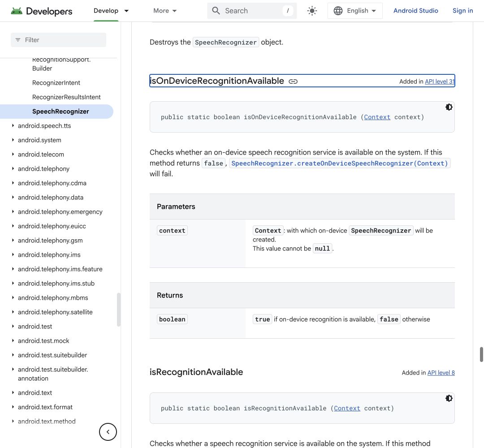Open RecognizerIntent sidebar item
Viewport: 484px width, 448px height.
tap(56, 83)
